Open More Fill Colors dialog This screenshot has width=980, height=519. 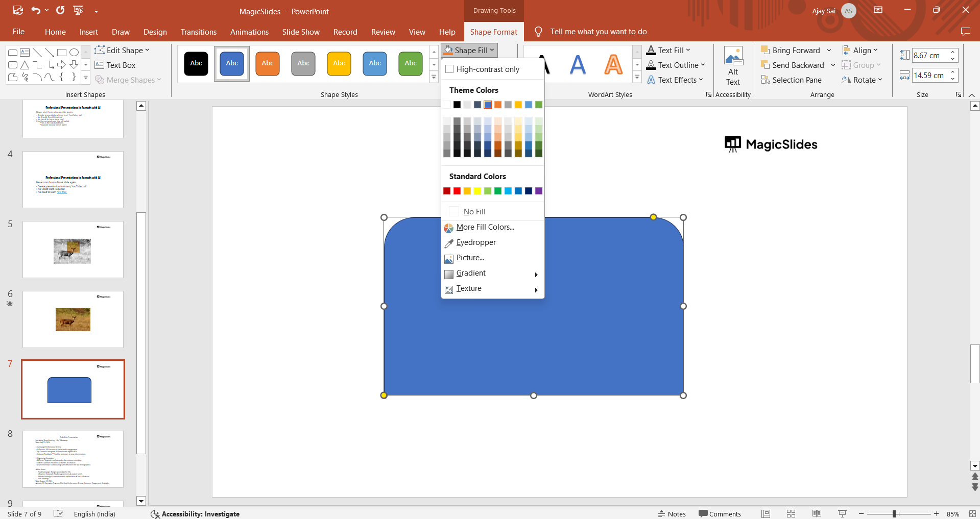[x=485, y=227]
